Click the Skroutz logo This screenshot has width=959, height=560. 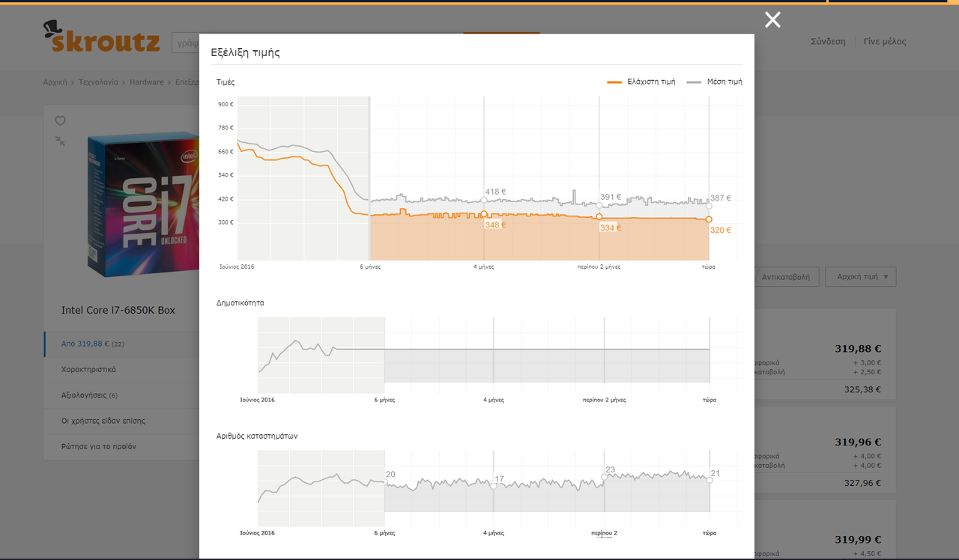point(101,37)
